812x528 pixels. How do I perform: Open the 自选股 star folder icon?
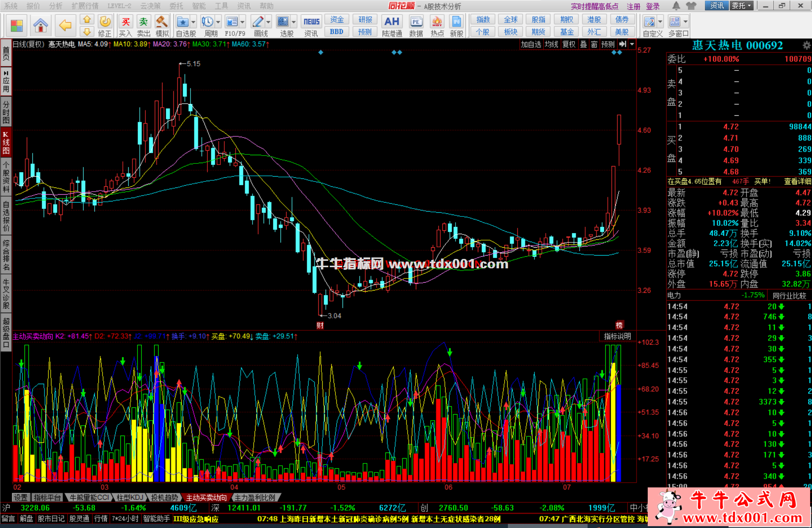click(183, 22)
